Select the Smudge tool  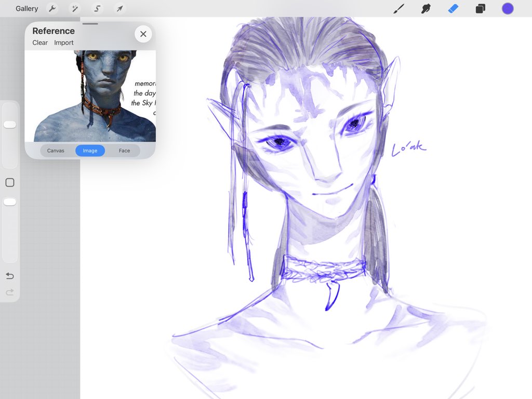coord(426,8)
